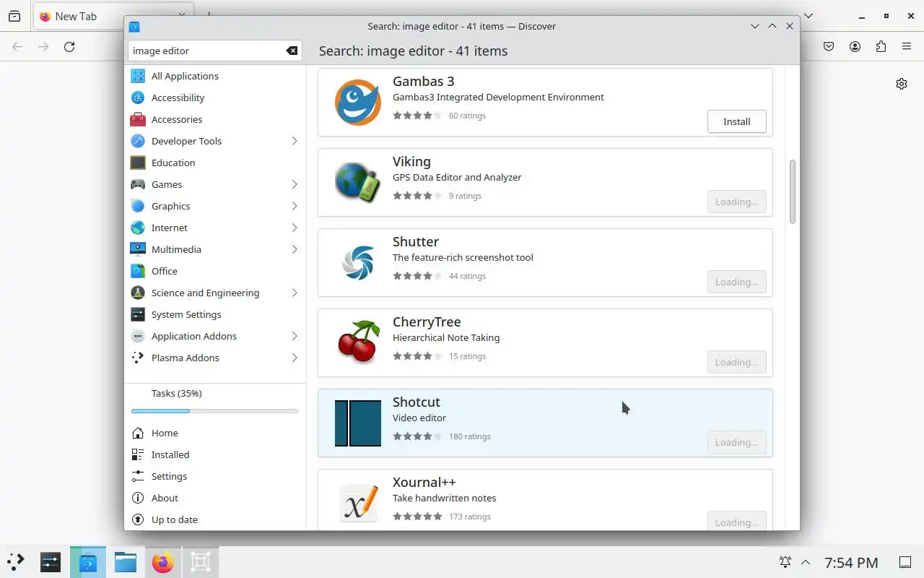
Task: Show Installed applications
Action: tap(215, 454)
